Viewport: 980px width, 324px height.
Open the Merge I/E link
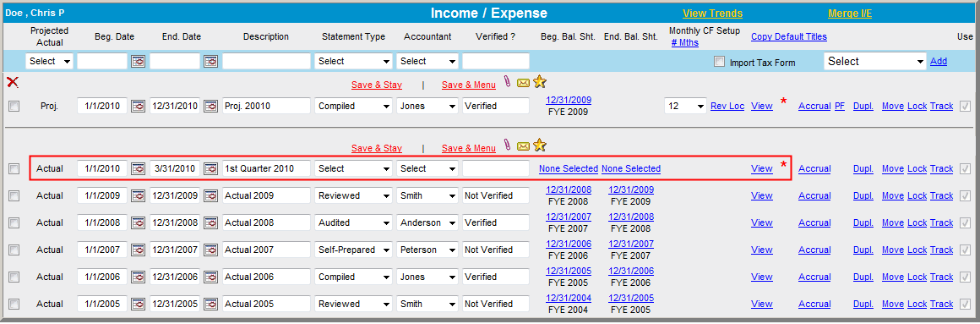(x=850, y=14)
